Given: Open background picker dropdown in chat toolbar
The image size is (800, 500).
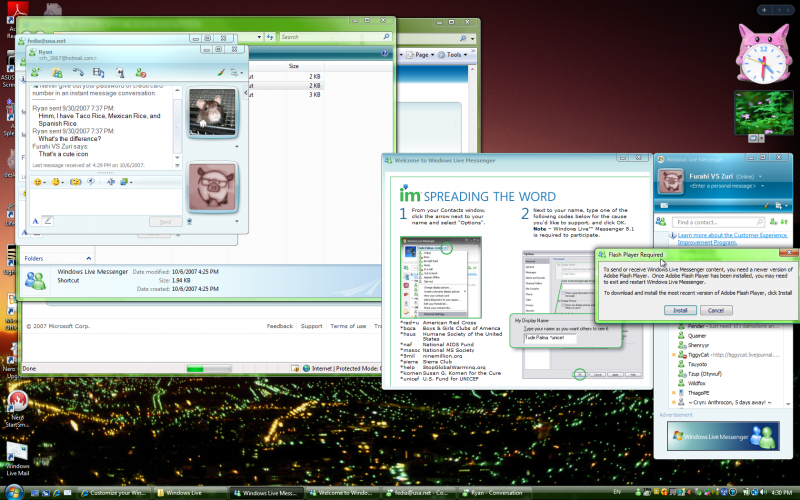Looking at the screenshot, I should click(x=131, y=182).
